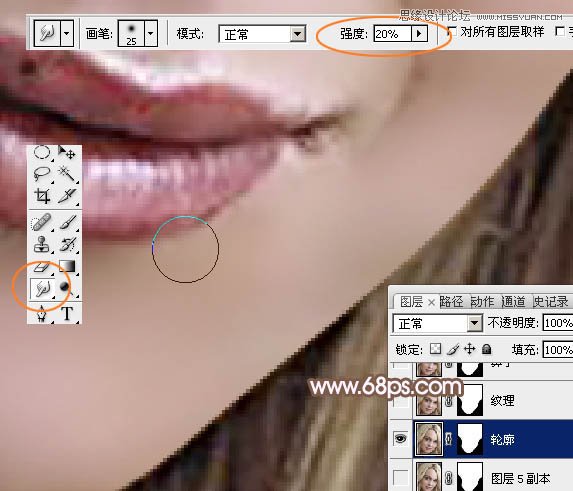Show the 纹理 layer visibility box

pyautogui.click(x=401, y=401)
